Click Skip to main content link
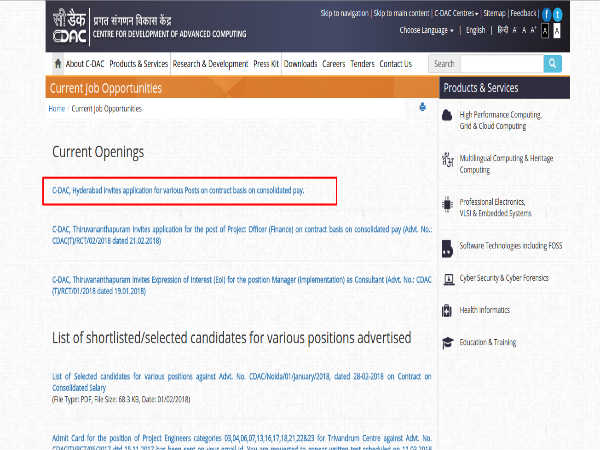Image resolution: width=600 pixels, height=450 pixels. pos(401,13)
